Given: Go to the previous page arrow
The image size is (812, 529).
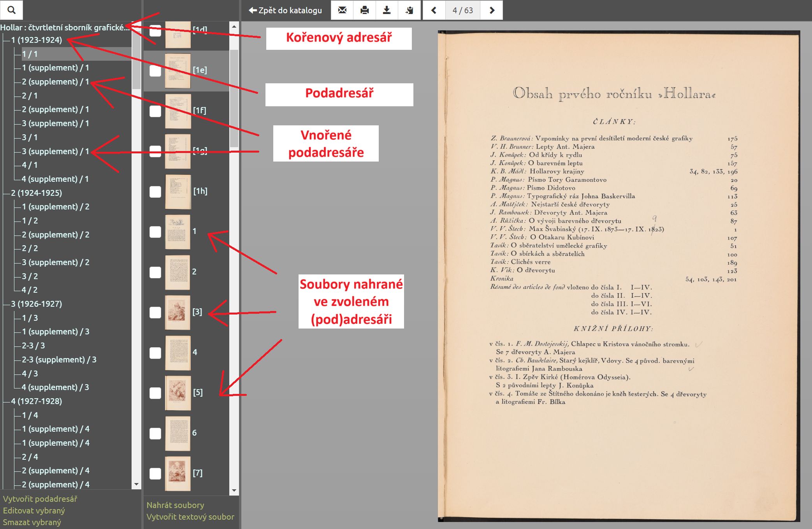Looking at the screenshot, I should tap(434, 10).
